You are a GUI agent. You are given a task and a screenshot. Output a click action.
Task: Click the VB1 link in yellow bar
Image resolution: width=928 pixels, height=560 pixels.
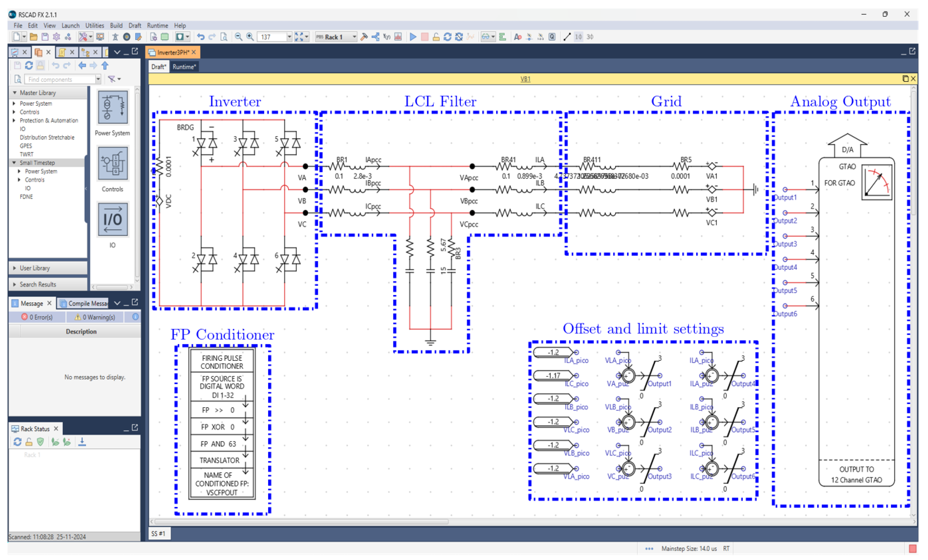coord(525,79)
